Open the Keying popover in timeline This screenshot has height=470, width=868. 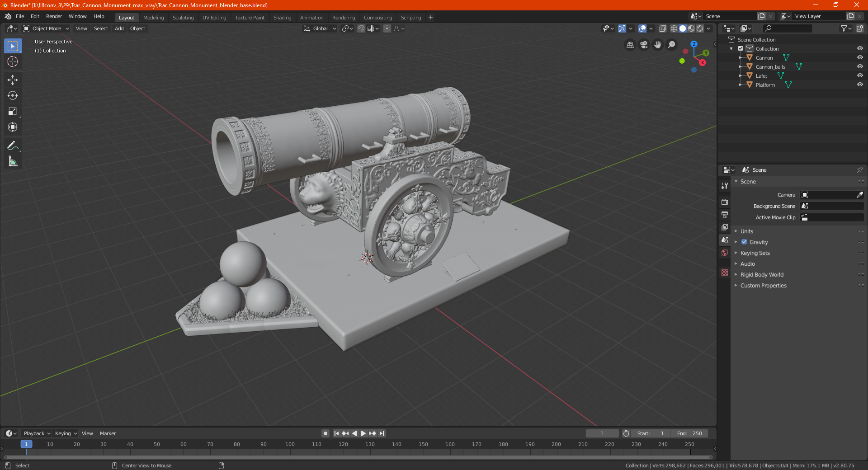tap(66, 433)
